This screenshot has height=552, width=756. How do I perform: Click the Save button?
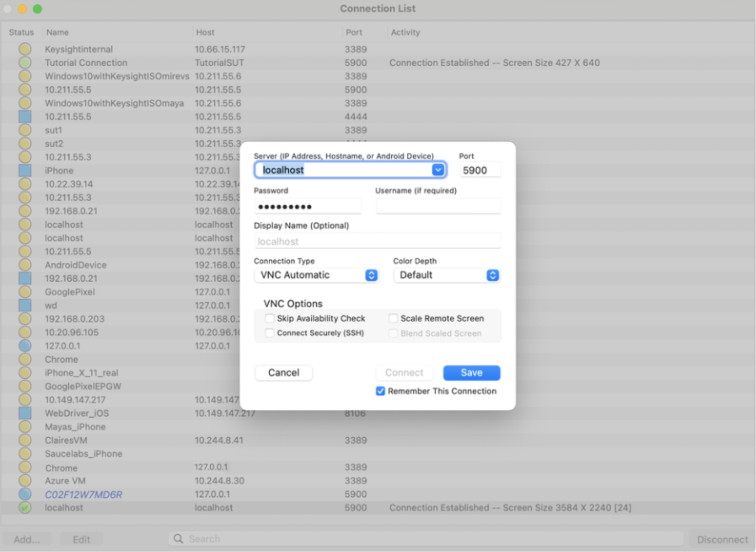[472, 372]
